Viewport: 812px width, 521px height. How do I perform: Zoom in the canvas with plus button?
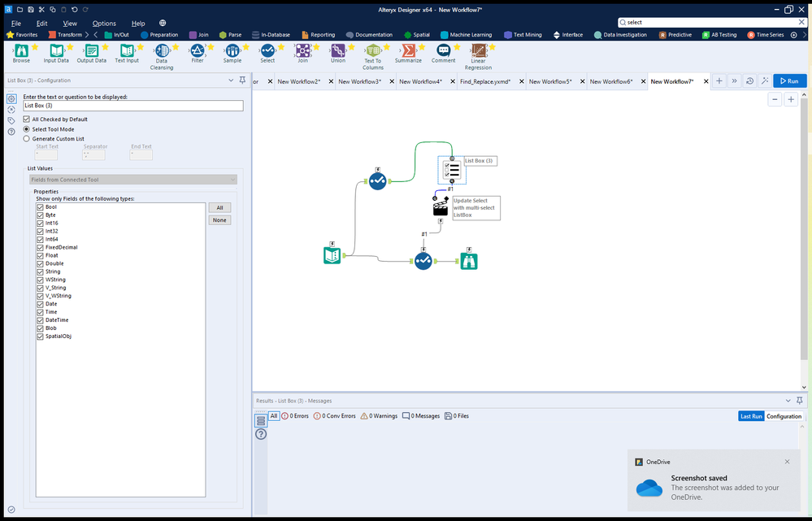point(791,100)
